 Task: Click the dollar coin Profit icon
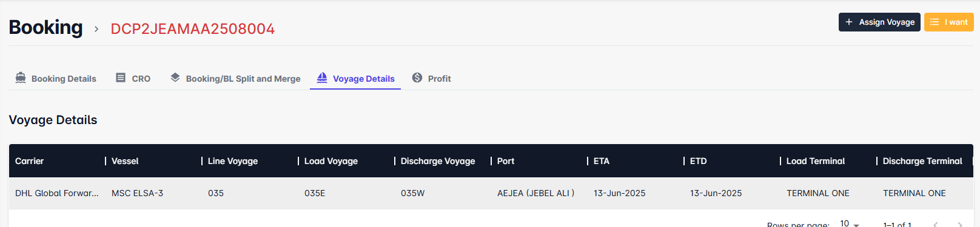417,77
